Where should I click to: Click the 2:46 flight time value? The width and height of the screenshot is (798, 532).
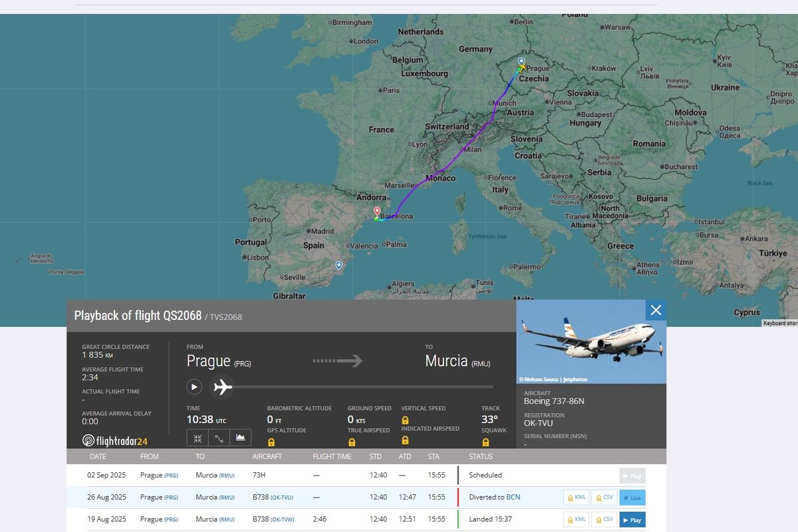(320, 519)
